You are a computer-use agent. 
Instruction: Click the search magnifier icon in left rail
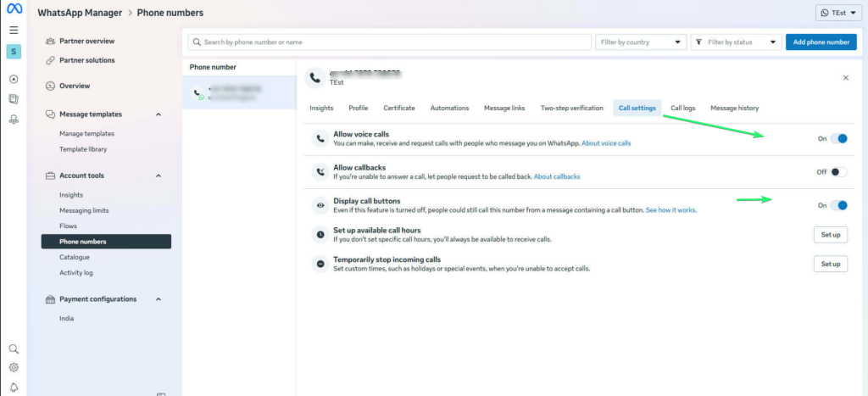(x=14, y=349)
